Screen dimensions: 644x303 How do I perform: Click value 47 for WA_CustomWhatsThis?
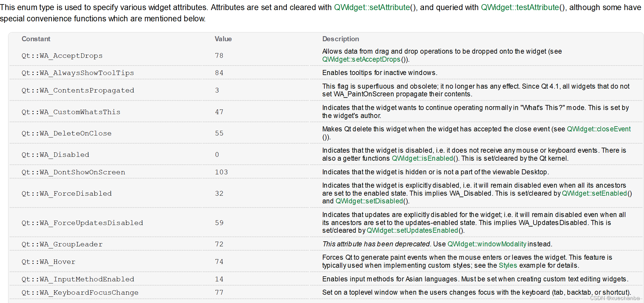219,112
